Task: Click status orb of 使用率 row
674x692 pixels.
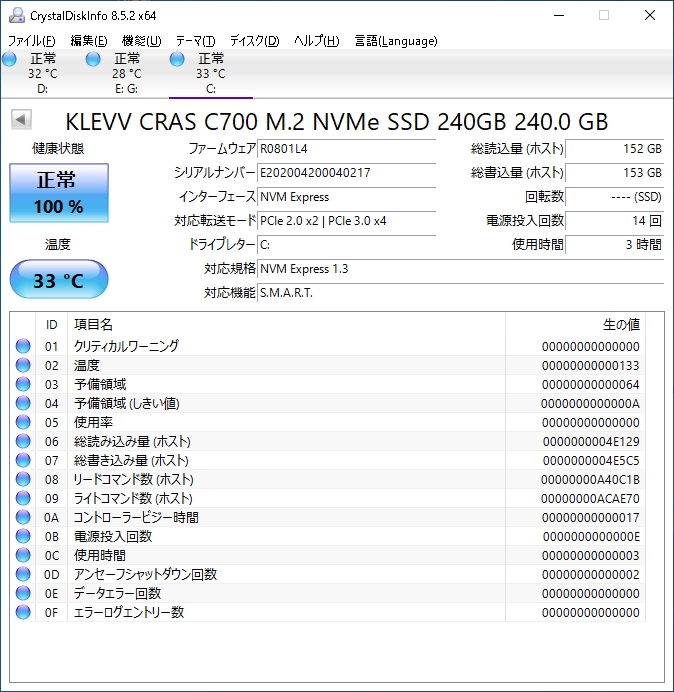Action: coord(23,422)
